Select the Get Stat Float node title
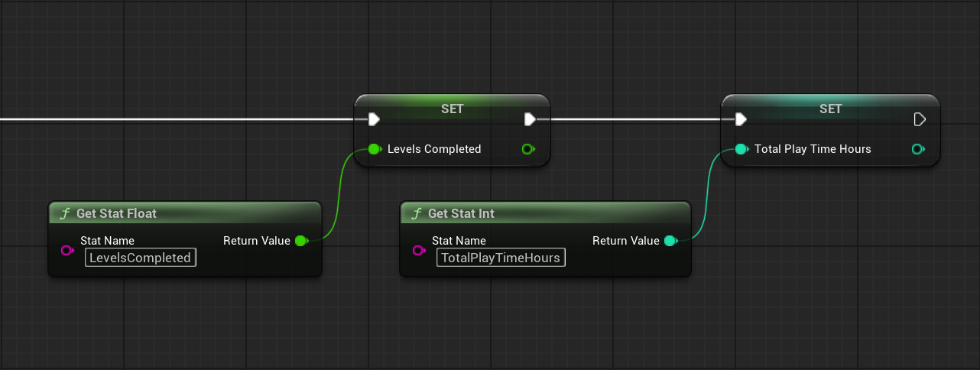The image size is (980, 370). pyautogui.click(x=116, y=214)
